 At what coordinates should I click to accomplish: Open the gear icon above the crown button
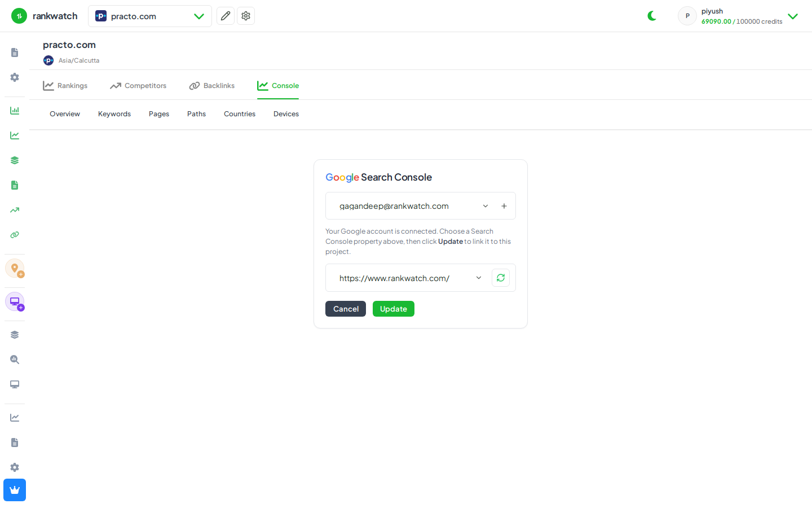click(15, 467)
